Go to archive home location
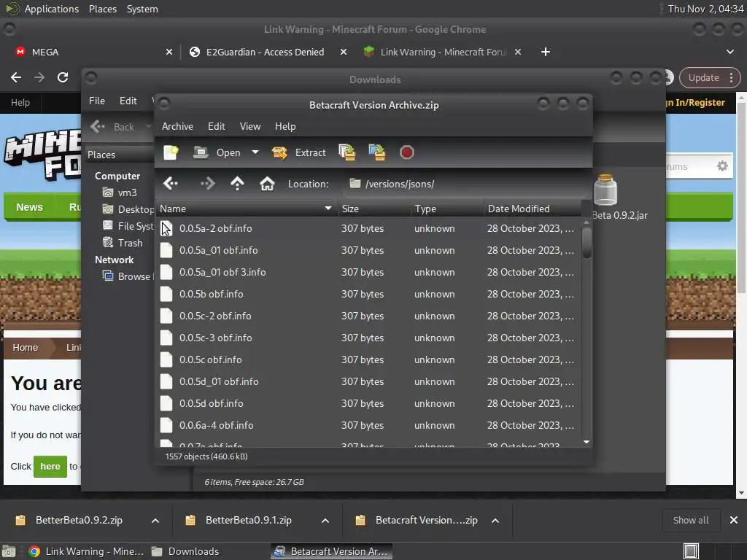The height and width of the screenshot is (560, 747). (267, 183)
